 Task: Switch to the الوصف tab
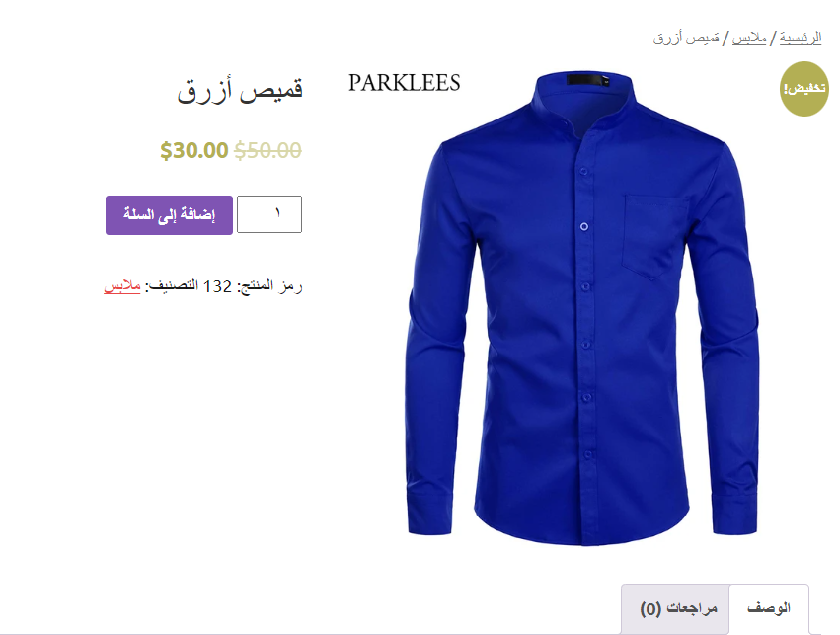click(x=769, y=608)
